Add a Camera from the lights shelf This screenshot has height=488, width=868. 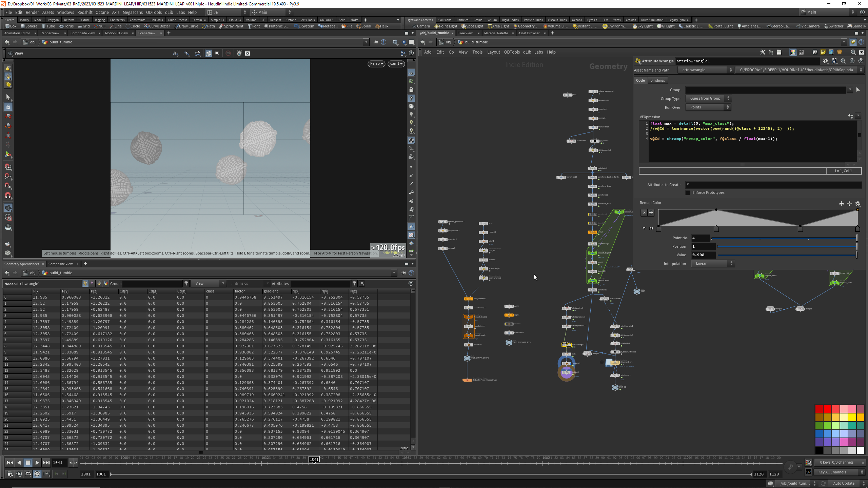click(x=421, y=26)
